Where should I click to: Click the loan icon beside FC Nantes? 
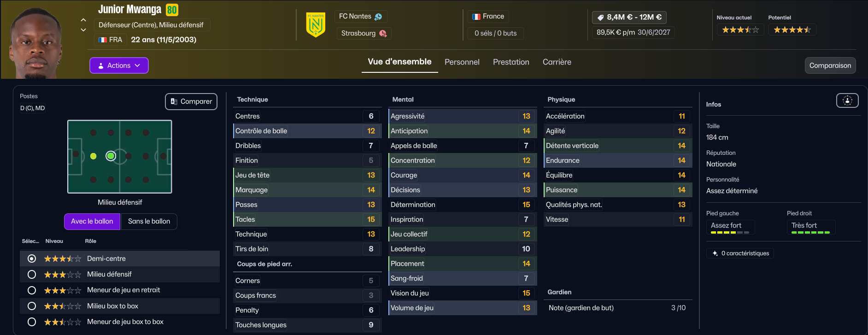coord(378,17)
